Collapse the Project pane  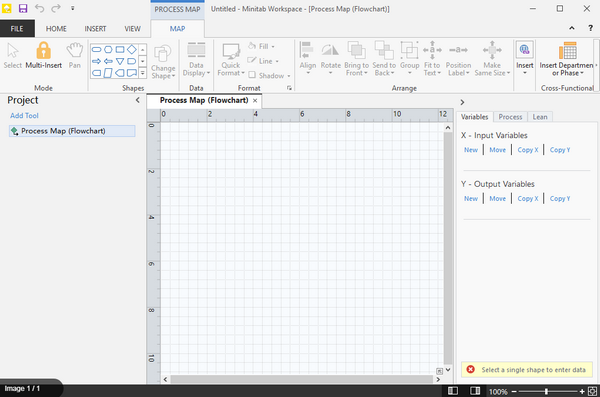(137, 100)
